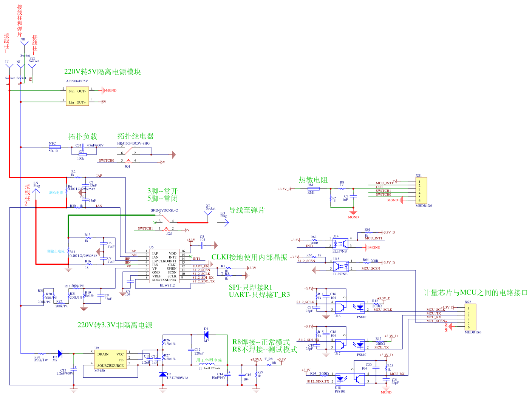This screenshot has width=532, height=398.
Task: Select the D1 M7 diode symbol
Action: (x=206, y=335)
